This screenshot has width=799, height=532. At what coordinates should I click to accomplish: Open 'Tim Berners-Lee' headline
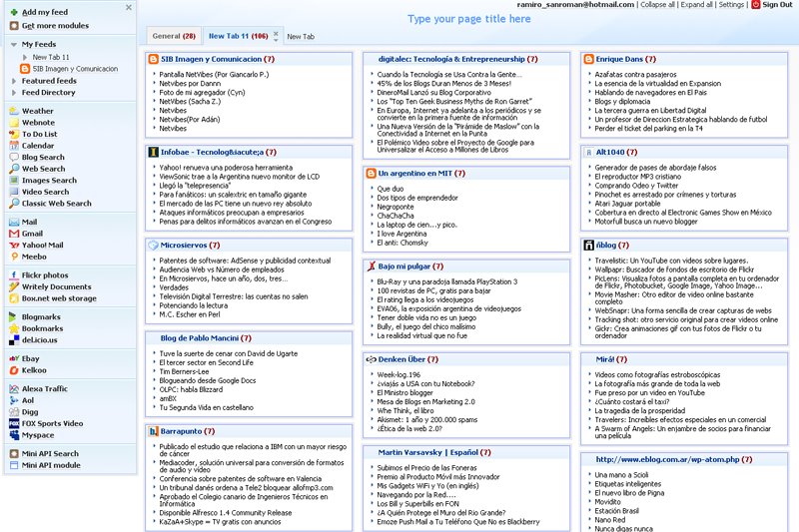point(184,371)
